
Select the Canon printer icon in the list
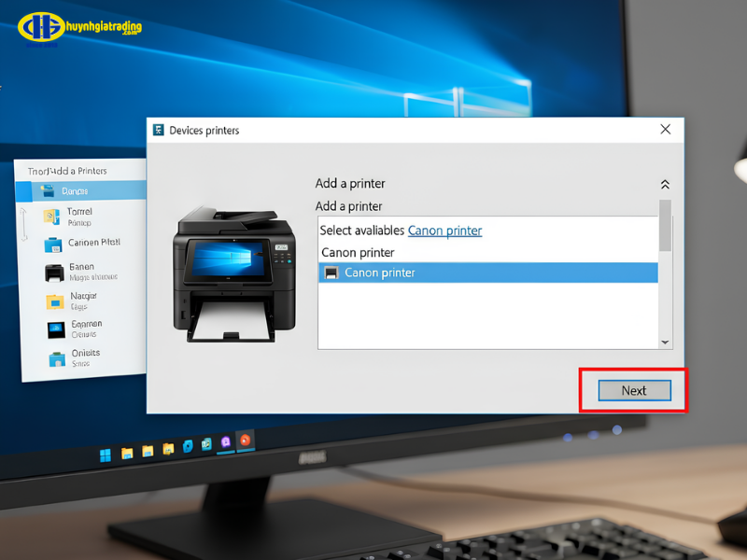click(333, 273)
